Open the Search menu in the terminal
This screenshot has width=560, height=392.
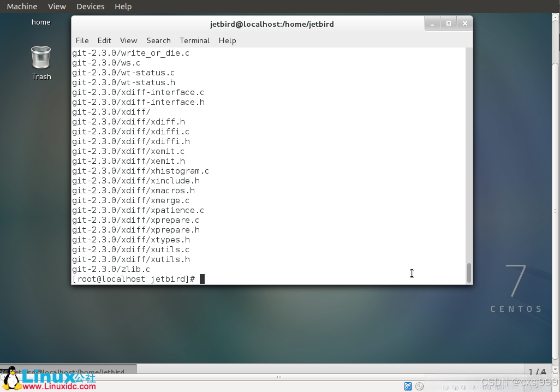pyautogui.click(x=158, y=40)
